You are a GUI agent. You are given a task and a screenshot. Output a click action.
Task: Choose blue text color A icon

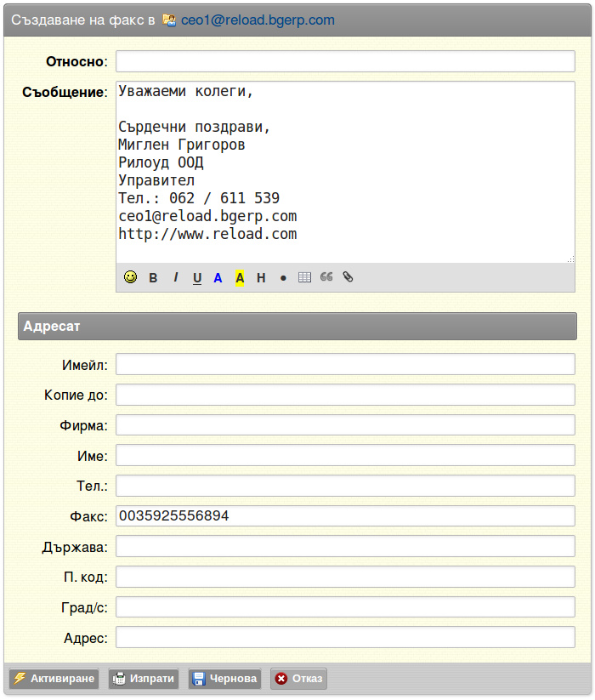218,278
